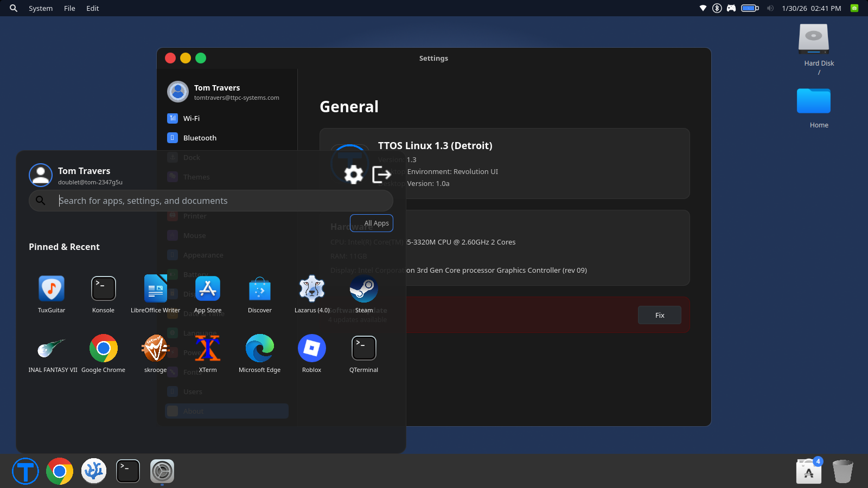Launch QTerminal from the launcher grid
This screenshot has height=488, width=868.
[x=364, y=348]
